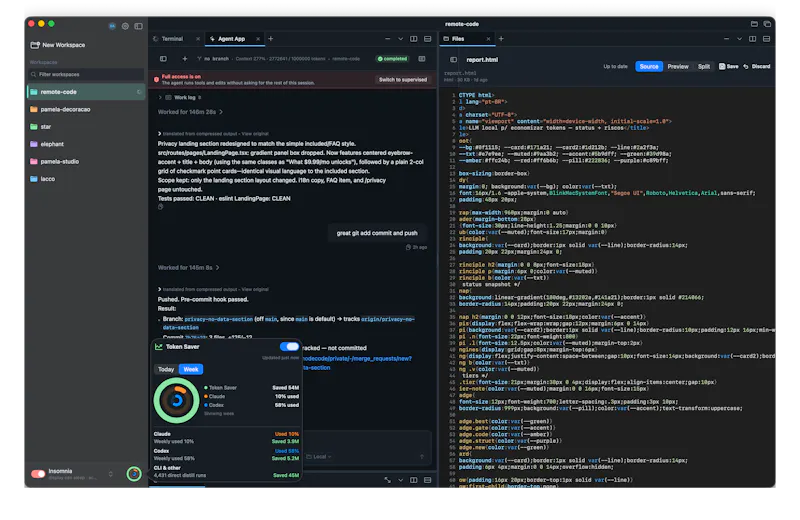Add a new tab next to Agent App
This screenshot has height=520, width=800.
tap(270, 39)
